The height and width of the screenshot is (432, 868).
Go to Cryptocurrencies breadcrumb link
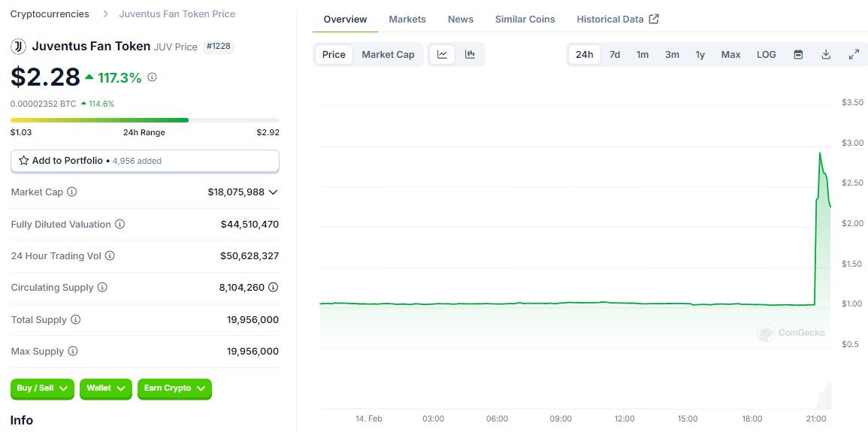tap(50, 14)
